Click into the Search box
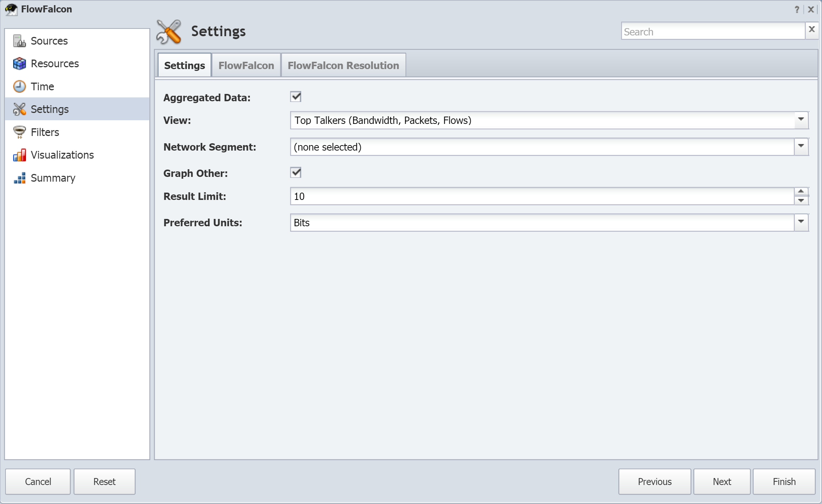The width and height of the screenshot is (822, 504). [713, 31]
